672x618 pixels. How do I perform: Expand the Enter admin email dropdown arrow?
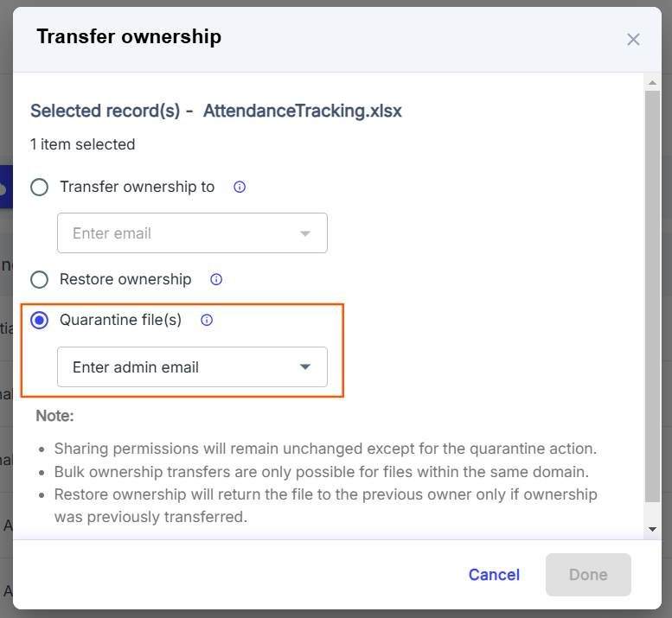pyautogui.click(x=305, y=367)
